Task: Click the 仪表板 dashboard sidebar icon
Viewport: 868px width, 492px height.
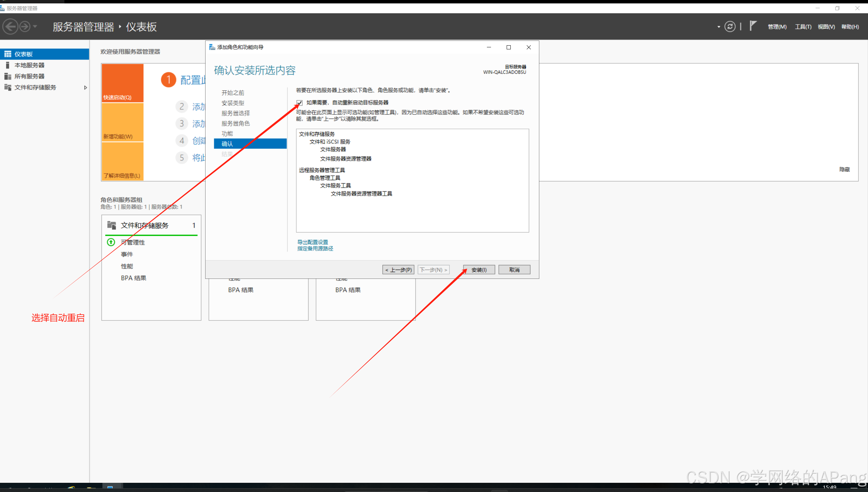Action: (x=7, y=54)
